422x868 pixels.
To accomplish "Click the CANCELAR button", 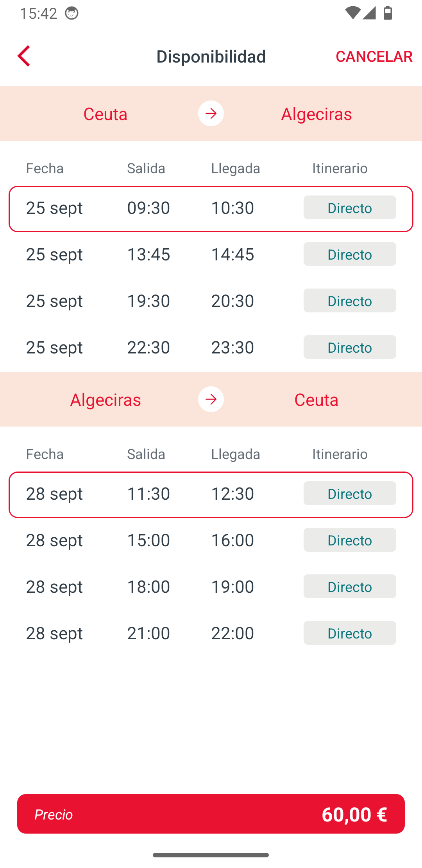I will (374, 56).
